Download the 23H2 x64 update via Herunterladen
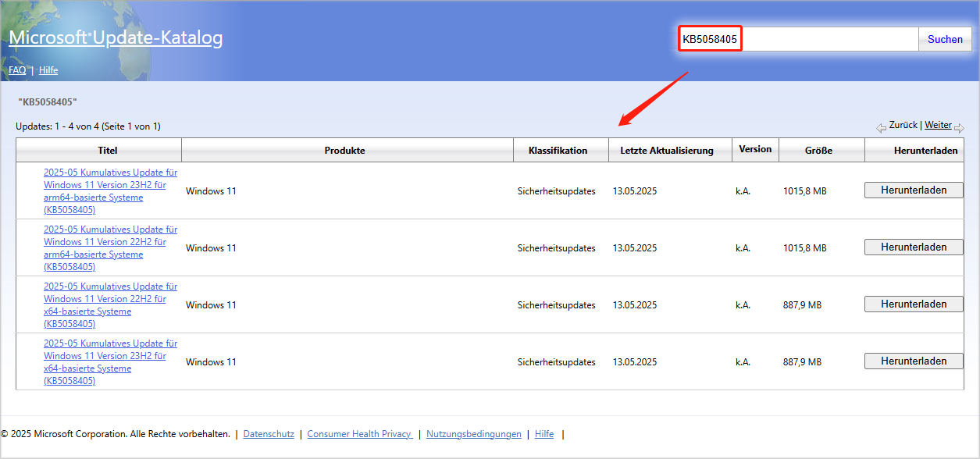Screen dimensions: 980x459 tap(914, 361)
